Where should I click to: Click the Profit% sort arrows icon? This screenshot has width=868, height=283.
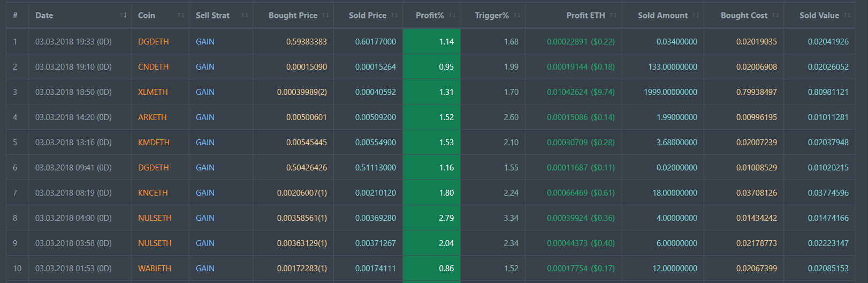[x=452, y=15]
